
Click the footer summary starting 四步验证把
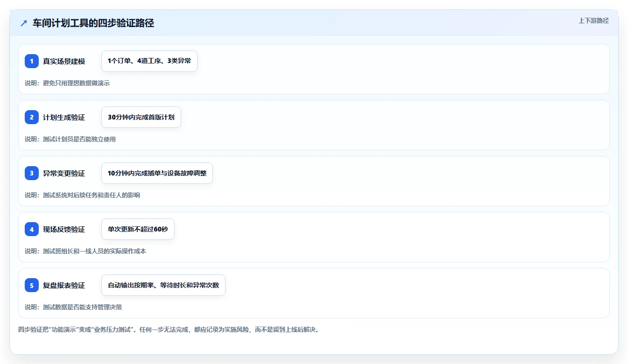tap(169, 329)
